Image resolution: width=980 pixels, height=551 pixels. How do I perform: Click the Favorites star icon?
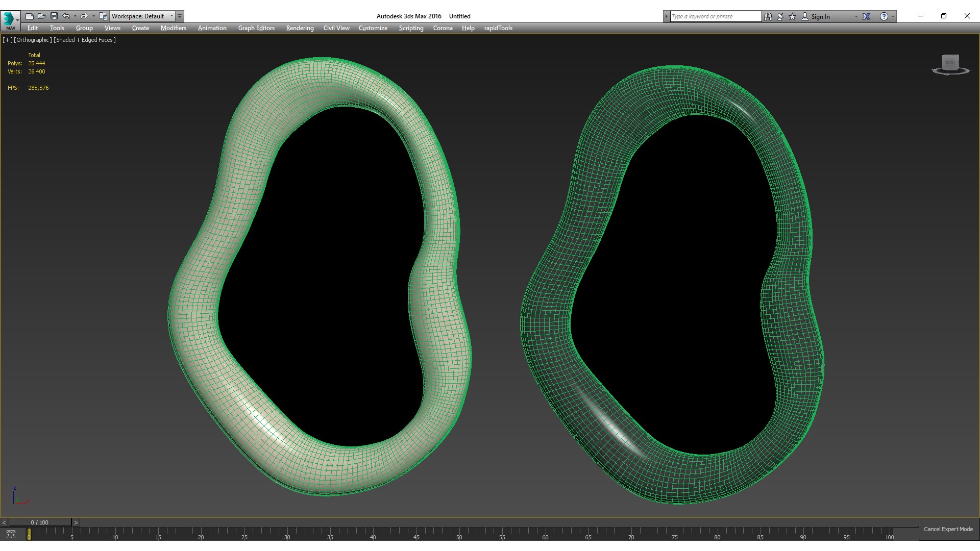pos(793,16)
